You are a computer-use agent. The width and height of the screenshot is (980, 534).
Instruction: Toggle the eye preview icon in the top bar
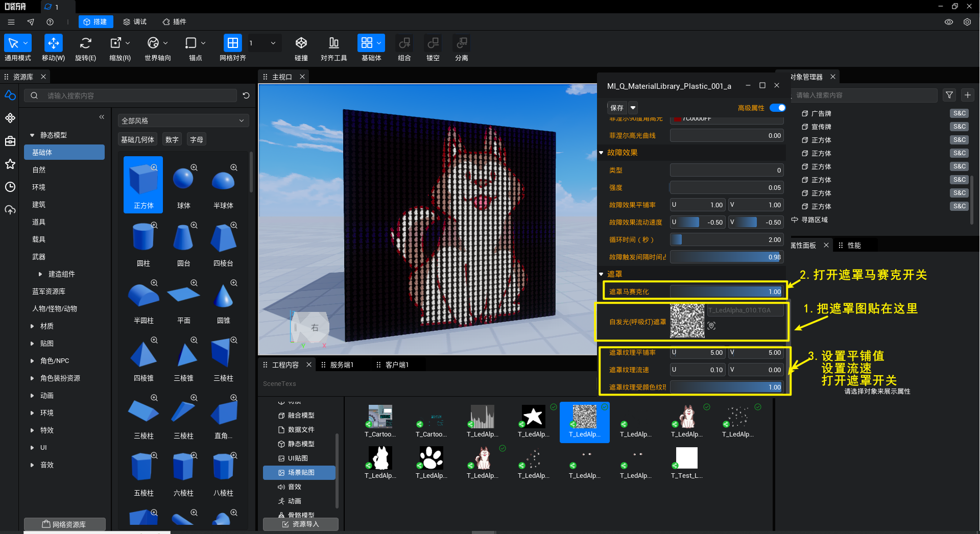[x=949, y=22]
